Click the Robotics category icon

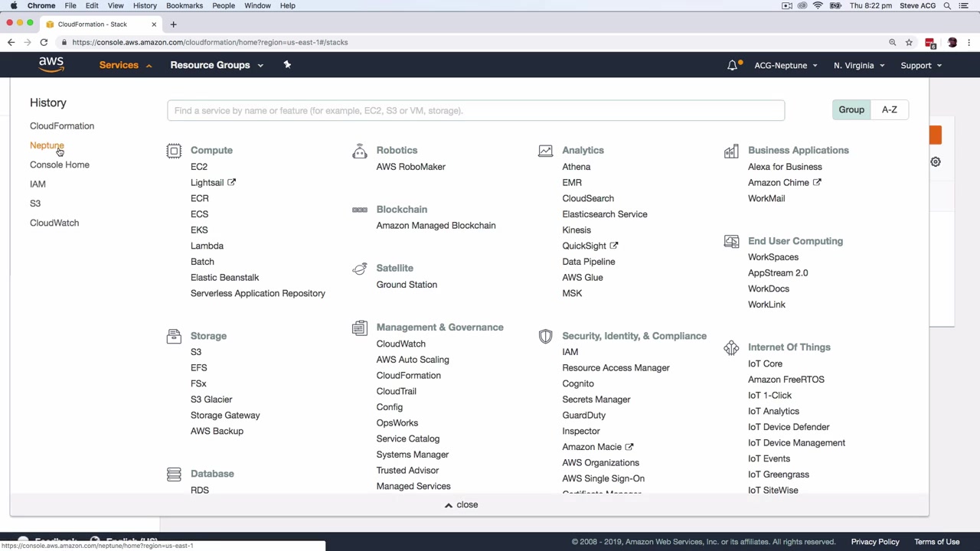click(x=360, y=151)
